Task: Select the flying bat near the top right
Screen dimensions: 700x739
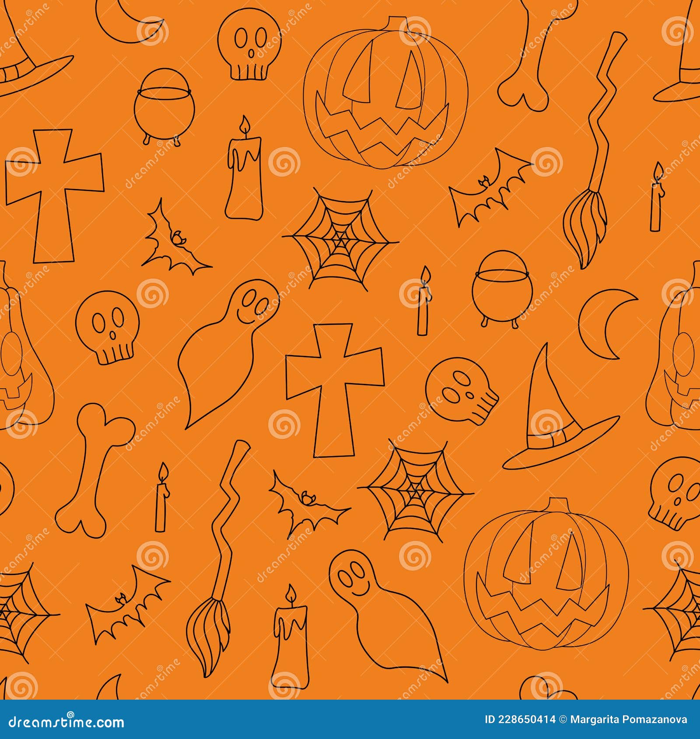Action: (x=486, y=188)
